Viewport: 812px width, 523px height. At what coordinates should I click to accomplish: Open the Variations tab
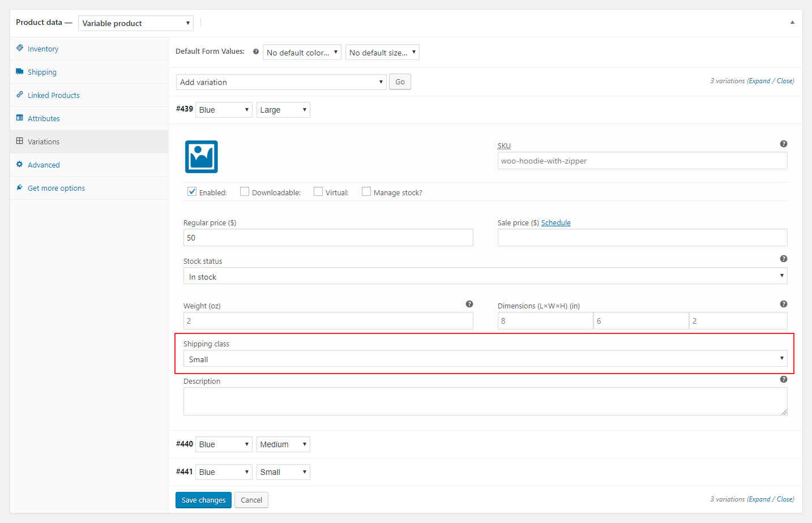[x=45, y=141]
